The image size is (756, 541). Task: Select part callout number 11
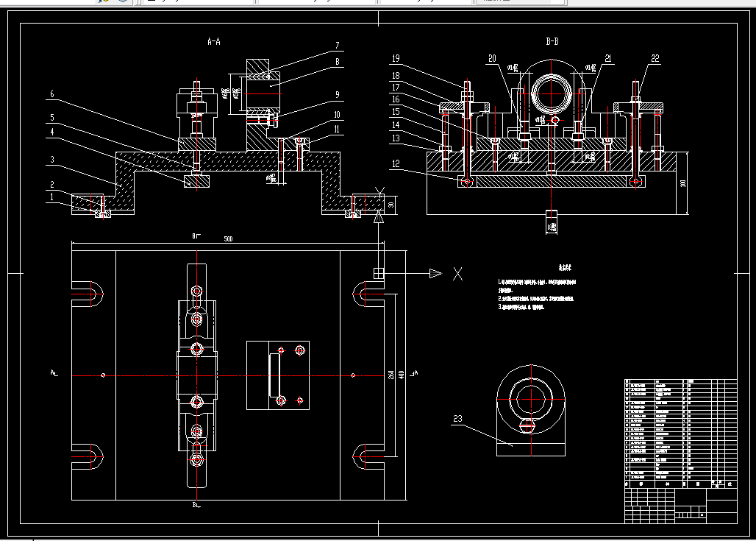point(337,129)
